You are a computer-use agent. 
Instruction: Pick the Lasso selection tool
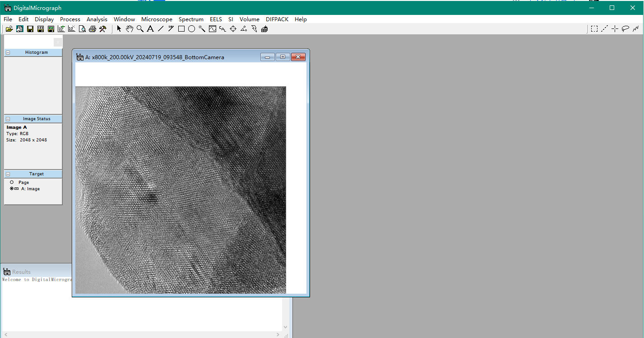tap(625, 28)
